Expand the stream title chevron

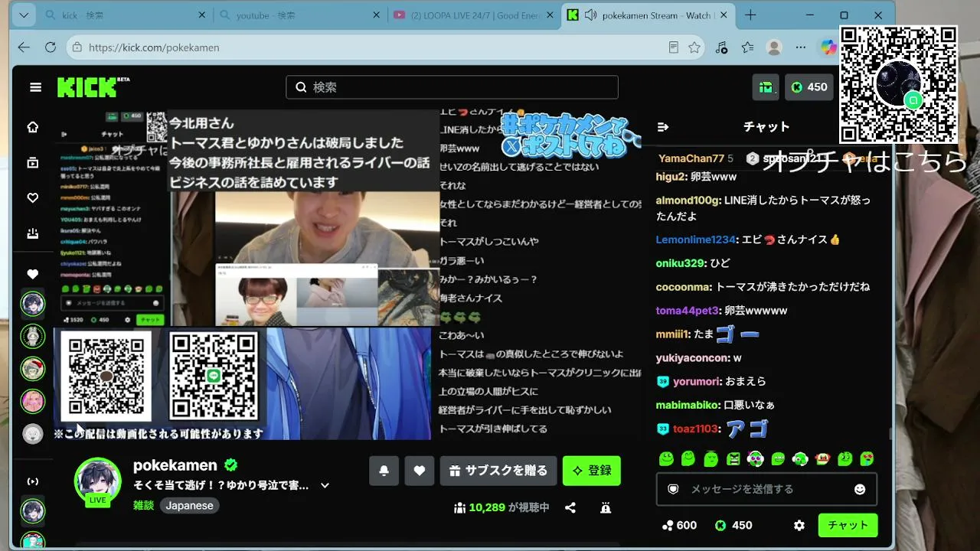tap(325, 485)
